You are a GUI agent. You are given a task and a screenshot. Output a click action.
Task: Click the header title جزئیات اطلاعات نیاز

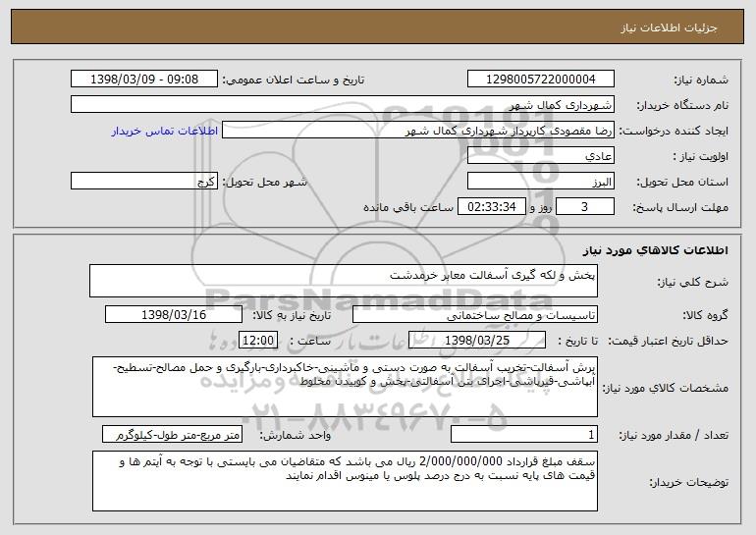pyautogui.click(x=669, y=27)
